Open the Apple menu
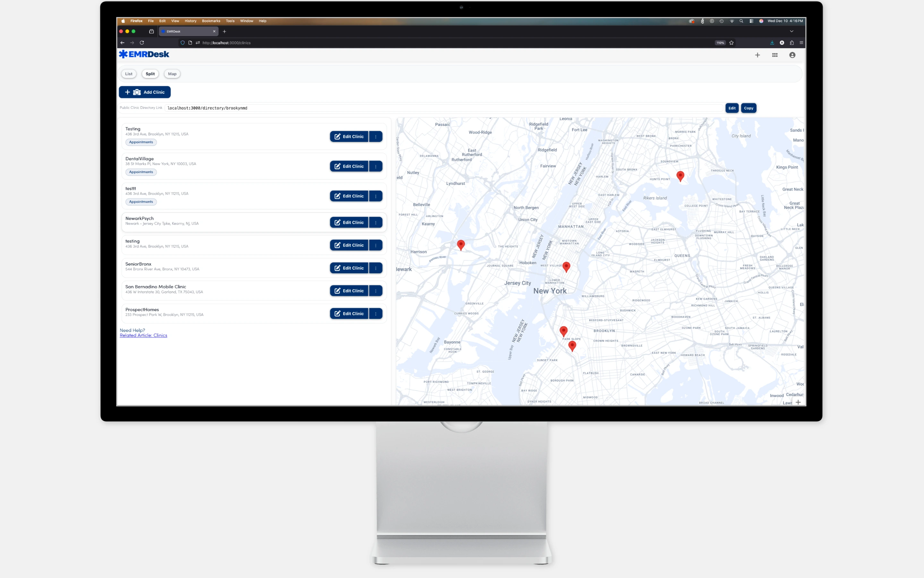 (x=123, y=21)
